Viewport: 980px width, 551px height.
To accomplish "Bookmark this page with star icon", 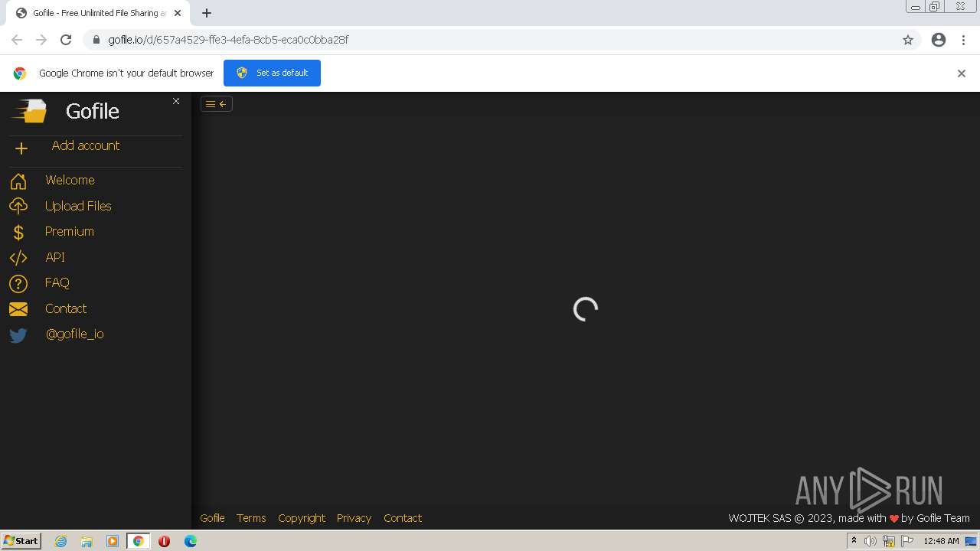I will 908,40.
